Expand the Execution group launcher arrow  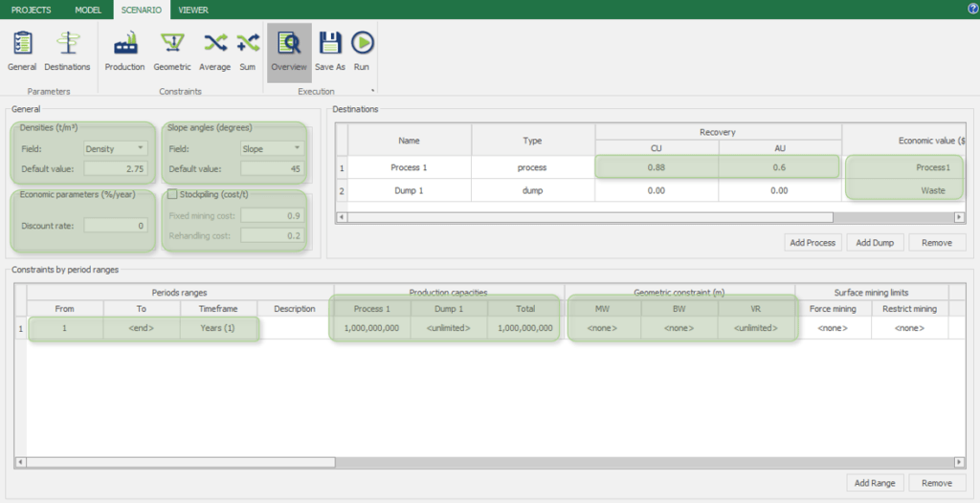[372, 91]
